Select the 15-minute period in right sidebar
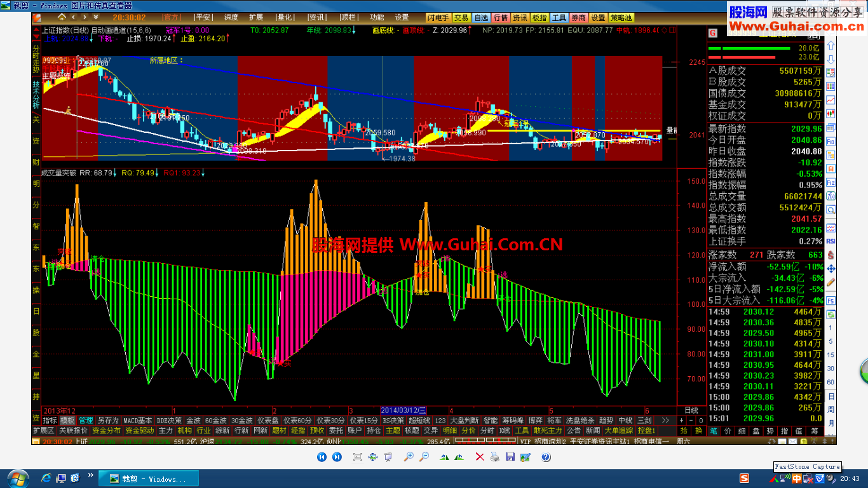Image resolution: width=868 pixels, height=488 pixels. click(x=831, y=354)
